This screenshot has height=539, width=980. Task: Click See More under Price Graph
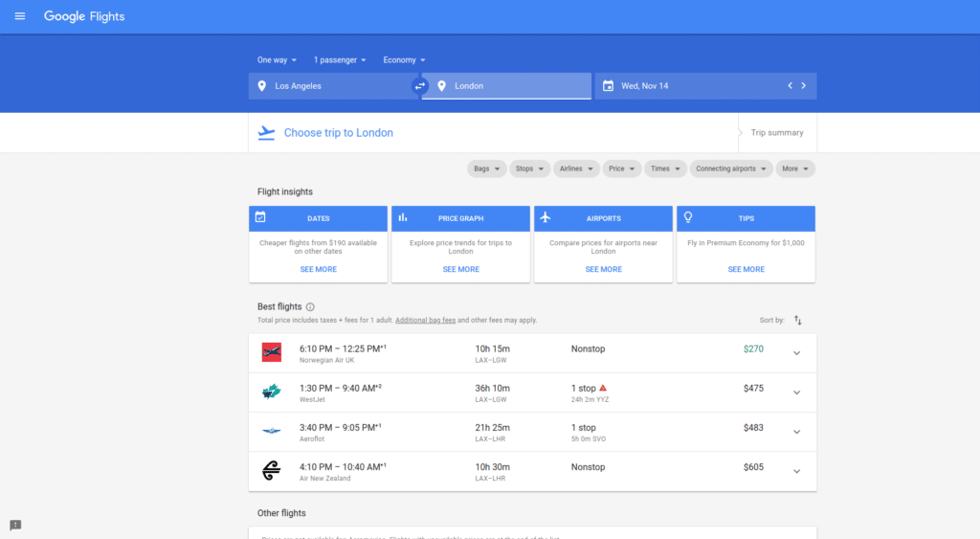click(460, 270)
